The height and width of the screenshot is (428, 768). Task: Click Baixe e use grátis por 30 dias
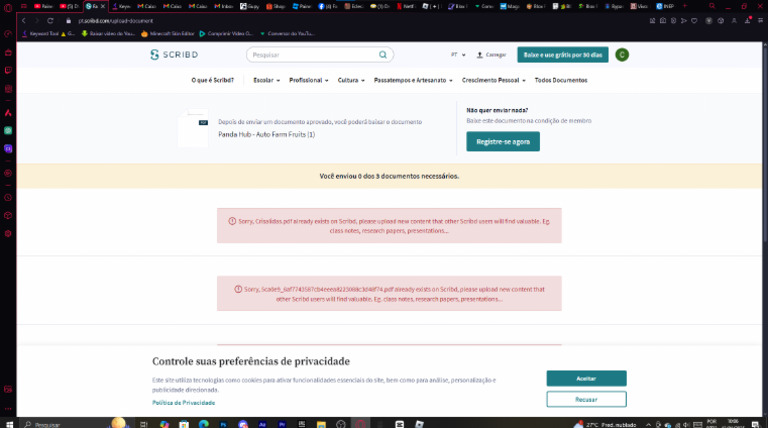[x=563, y=55]
